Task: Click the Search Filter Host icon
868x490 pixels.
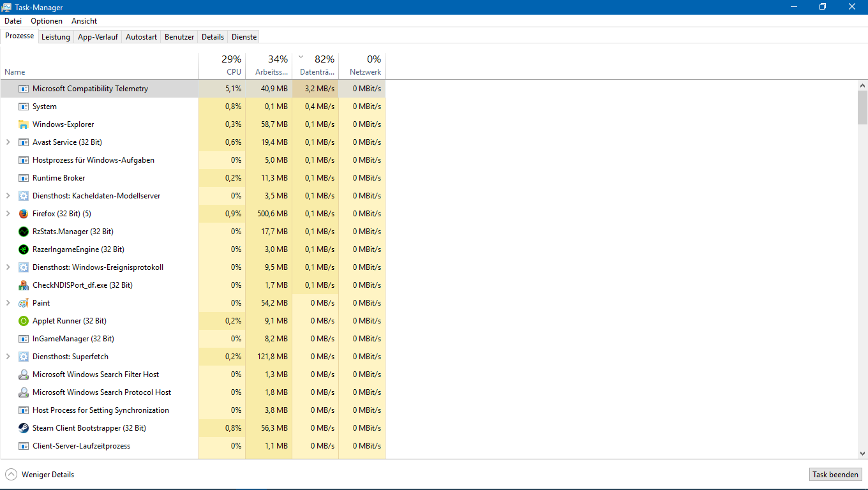Action: tap(24, 375)
